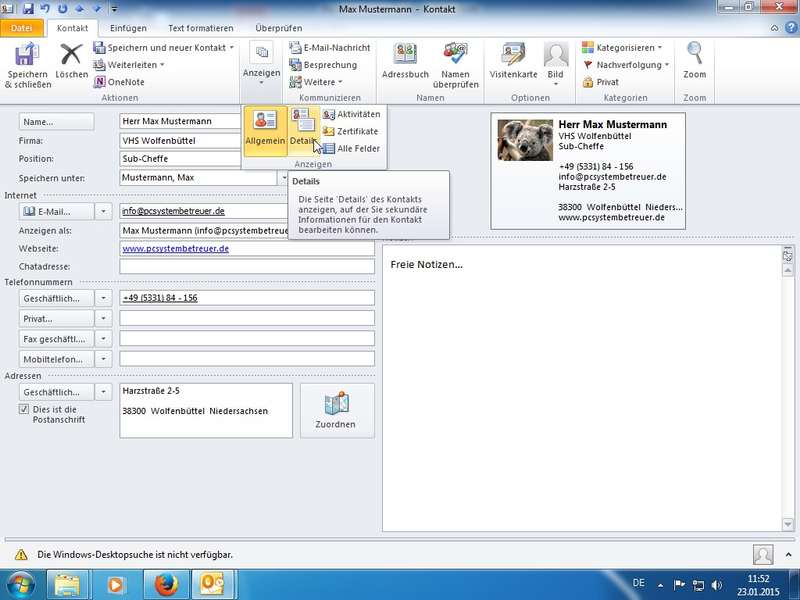Toggle the 'Dies ist die Postanschrift' checkbox
Viewport: 800px width, 600px height.
point(25,409)
